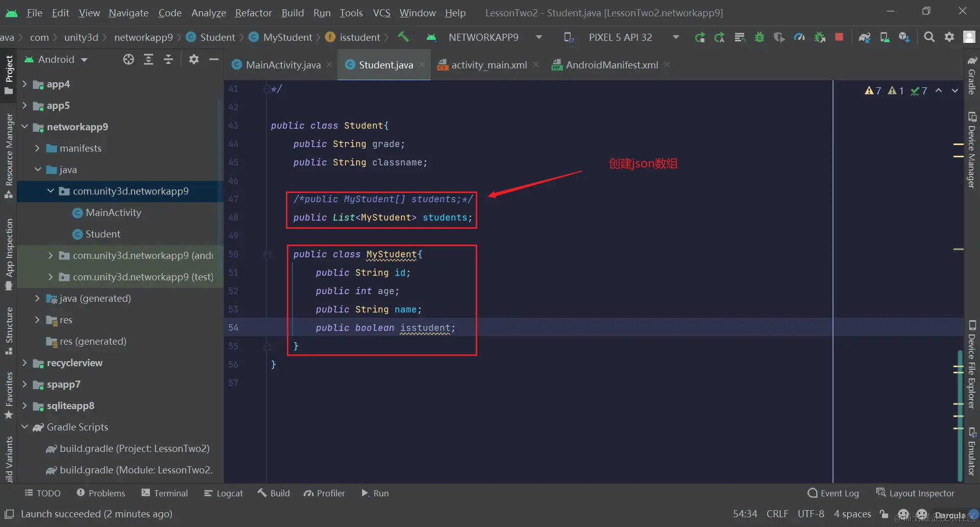This screenshot has height=527, width=980.
Task: Toggle the Favorites side panel
Action: (x=9, y=396)
